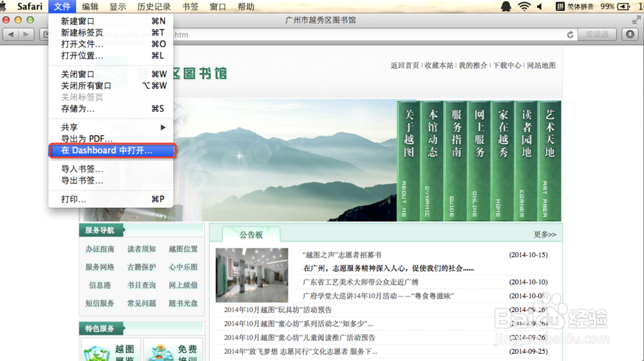Reload the page with the refresh icon
This screenshot has width=644, height=361.
570,35
